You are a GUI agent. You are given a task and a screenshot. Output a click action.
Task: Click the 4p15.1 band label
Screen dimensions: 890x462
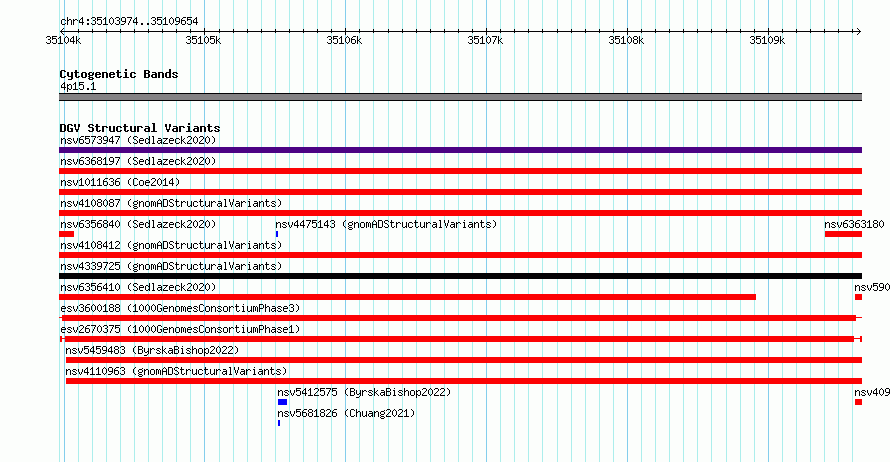pyautogui.click(x=78, y=86)
